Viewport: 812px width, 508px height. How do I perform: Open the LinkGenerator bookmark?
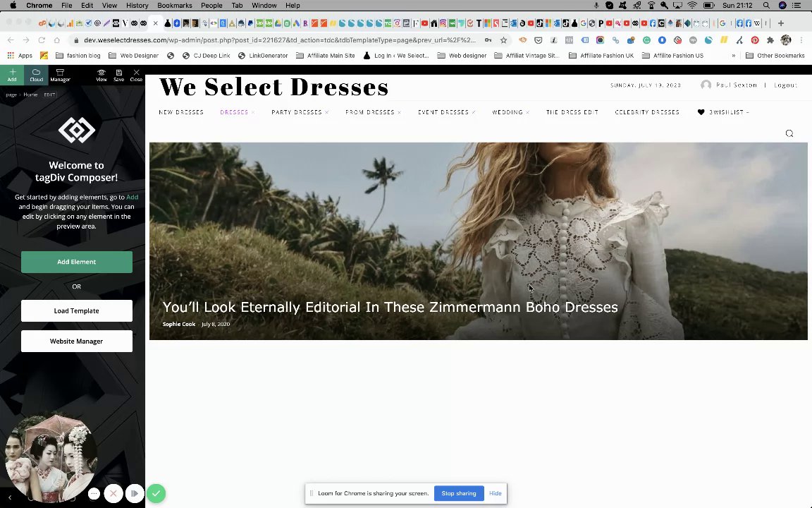(262, 56)
